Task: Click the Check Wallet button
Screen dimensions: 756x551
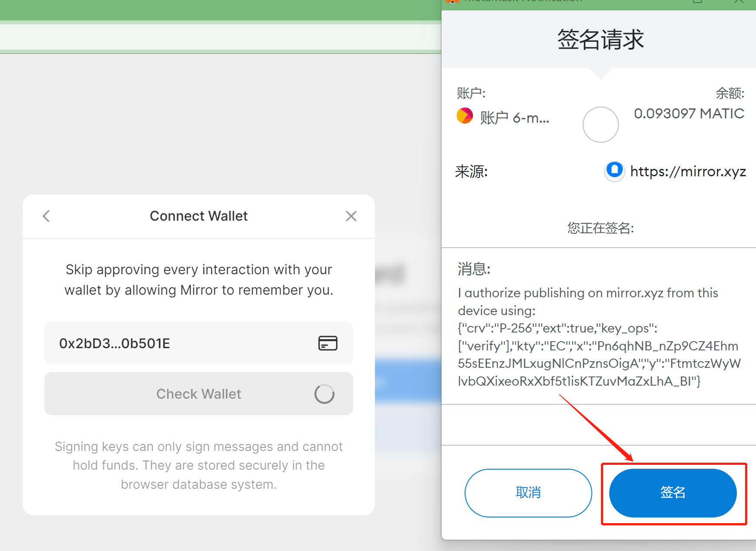Action: 199,393
